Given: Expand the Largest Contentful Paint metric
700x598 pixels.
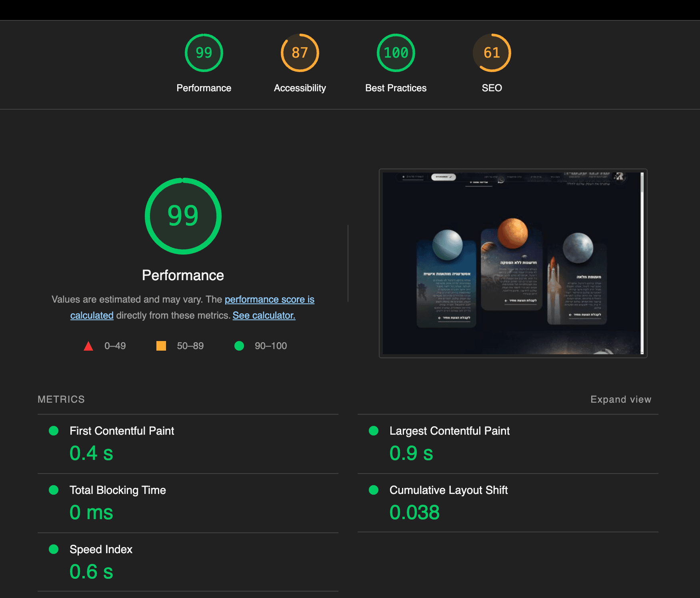Looking at the screenshot, I should click(449, 431).
